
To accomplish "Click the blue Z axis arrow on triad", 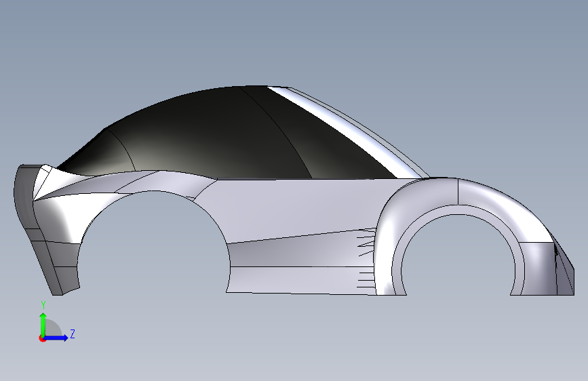I will 56,338.
